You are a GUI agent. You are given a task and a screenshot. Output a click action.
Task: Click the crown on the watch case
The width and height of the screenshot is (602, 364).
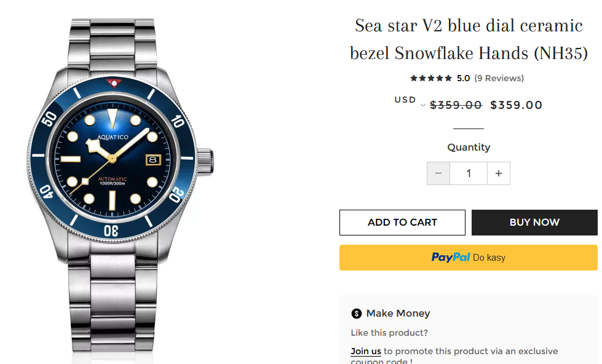[x=207, y=159]
